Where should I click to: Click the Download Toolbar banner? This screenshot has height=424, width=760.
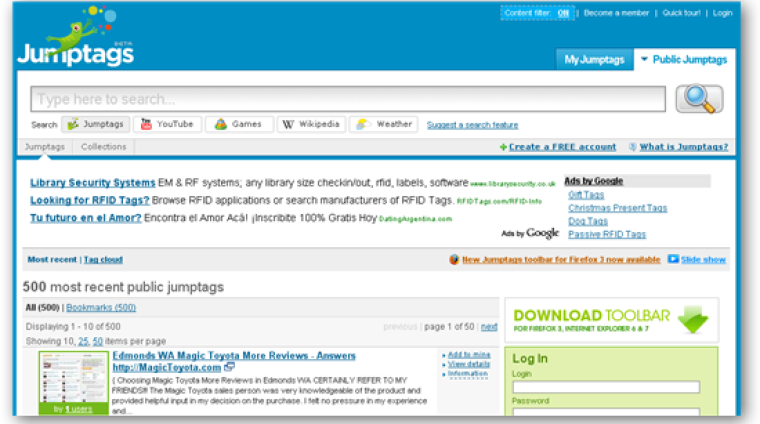[612, 320]
